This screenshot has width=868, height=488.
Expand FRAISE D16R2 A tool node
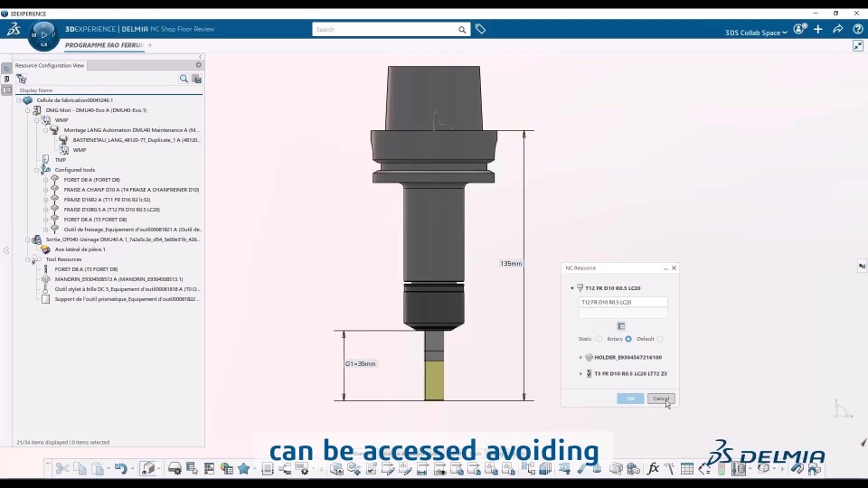(46, 200)
